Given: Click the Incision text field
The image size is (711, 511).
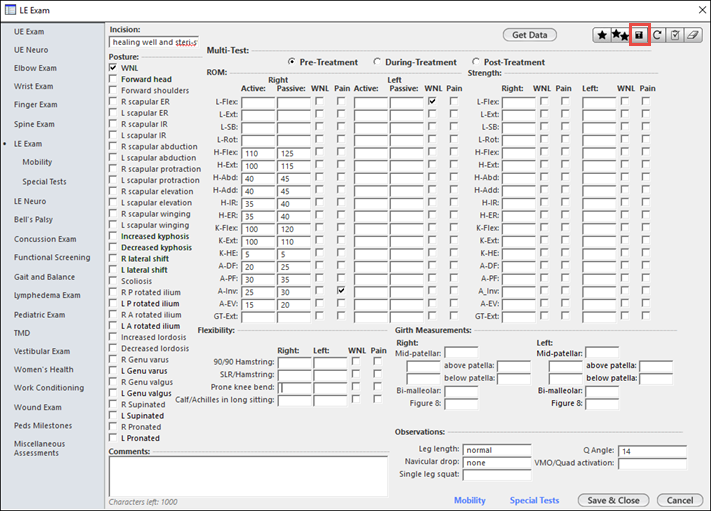Looking at the screenshot, I should [154, 42].
